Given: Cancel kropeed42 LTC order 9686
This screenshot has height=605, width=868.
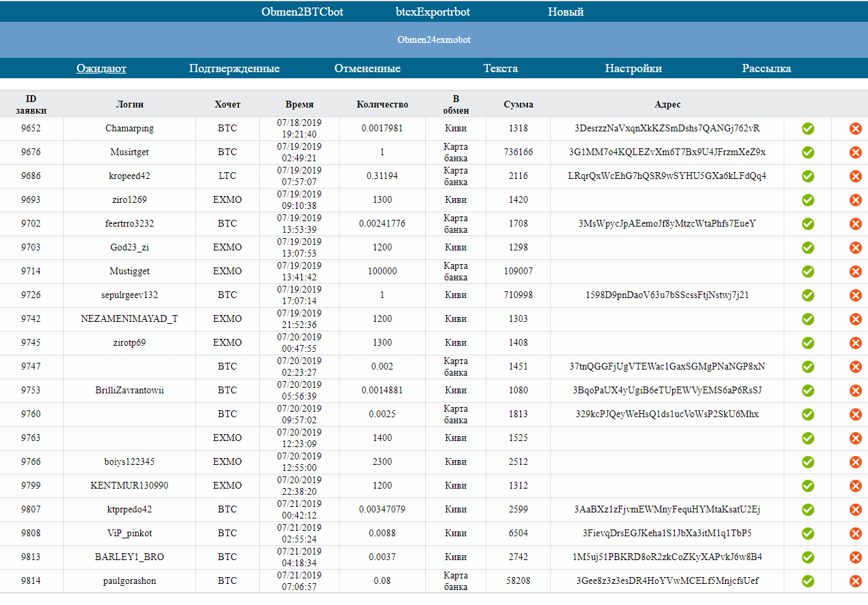Looking at the screenshot, I should point(856,176).
